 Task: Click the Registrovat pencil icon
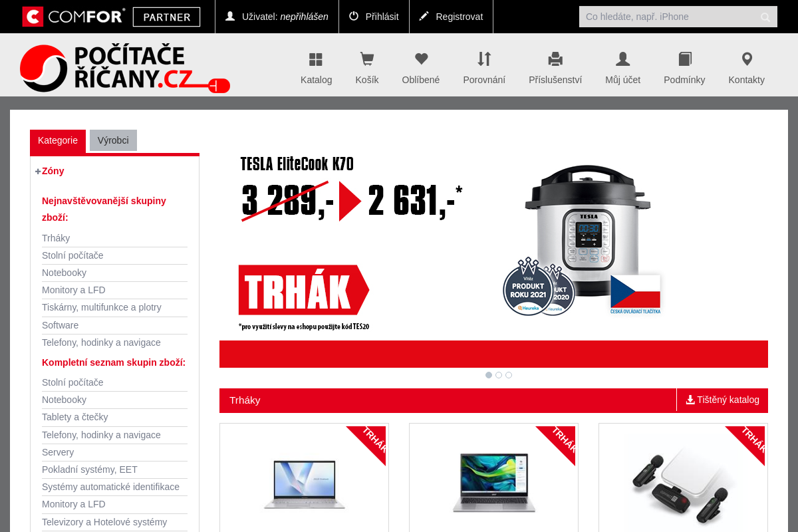(424, 16)
